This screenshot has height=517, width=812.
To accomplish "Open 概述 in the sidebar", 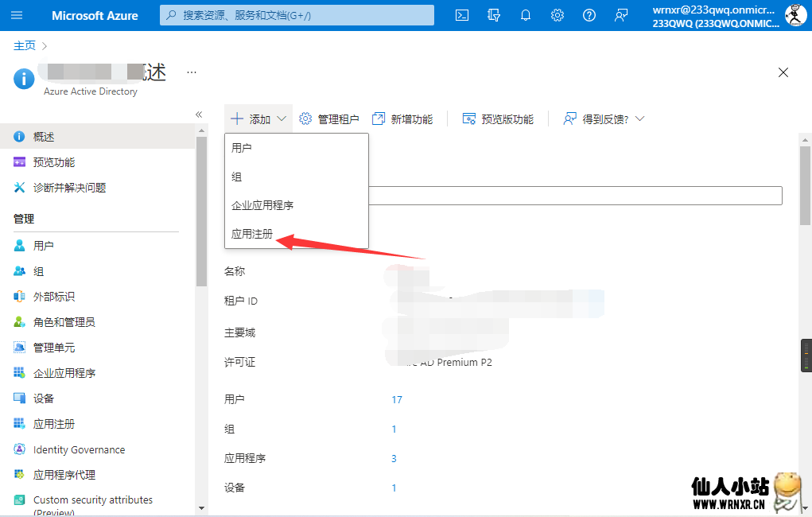I will point(97,136).
